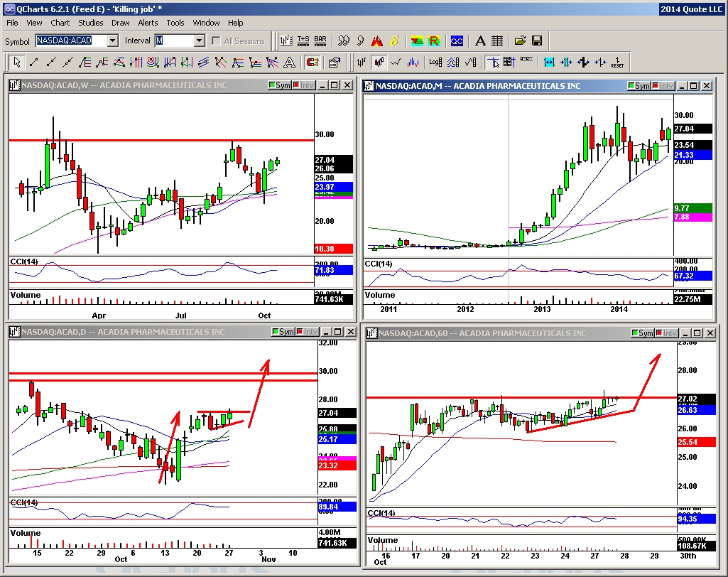Click the red flame hot list icon
This screenshot has width=728, height=577.
tap(377, 41)
